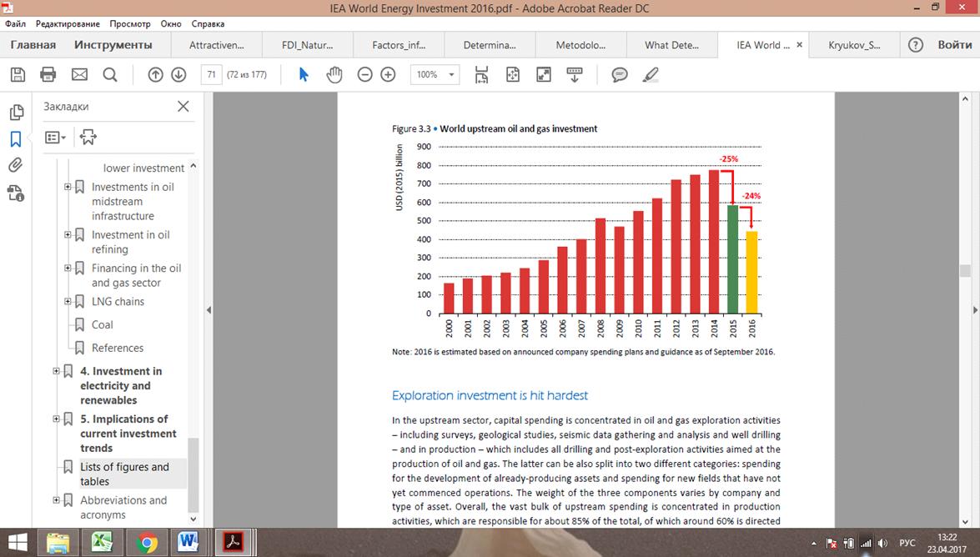Switch to the Kryukov_S... tab

point(854,45)
